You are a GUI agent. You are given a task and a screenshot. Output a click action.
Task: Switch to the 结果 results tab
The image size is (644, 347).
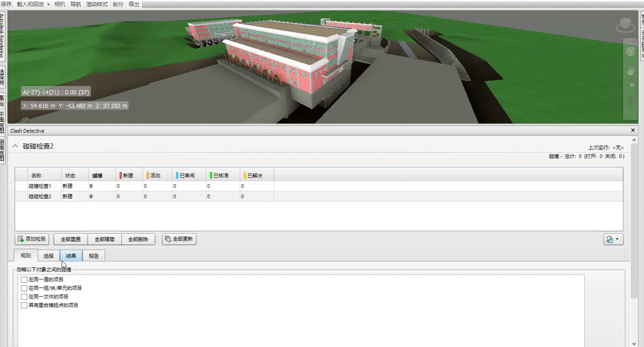(71, 256)
